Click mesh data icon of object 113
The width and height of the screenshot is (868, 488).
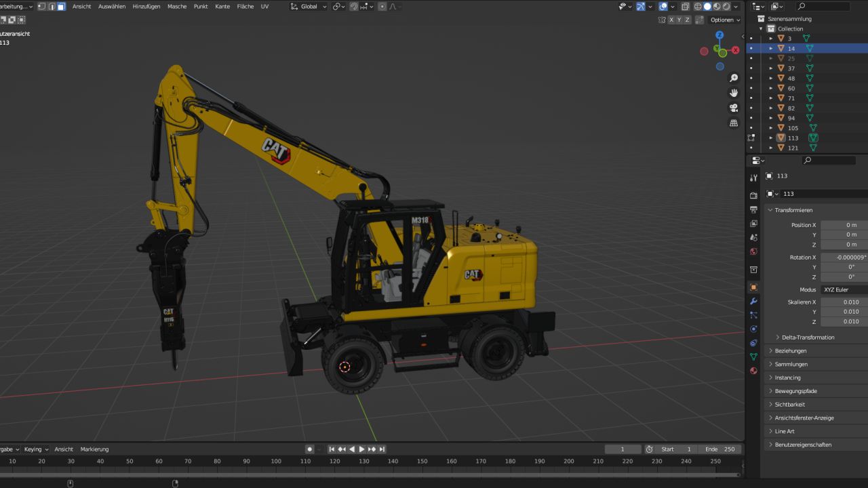[x=813, y=138]
